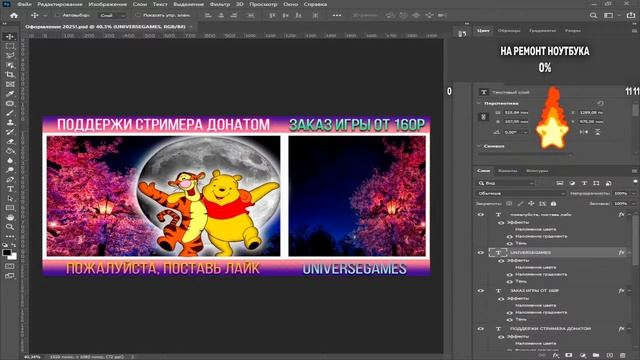This screenshot has height=360, width=640.
Task: Toggle Эффекты visibility under UNIVERSEGAMES layer
Action: coord(501,260)
